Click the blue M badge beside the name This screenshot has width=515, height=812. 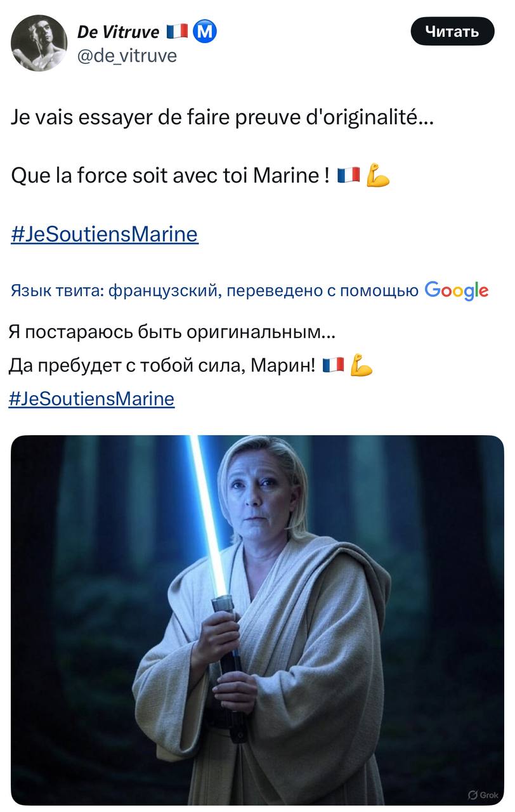(204, 31)
